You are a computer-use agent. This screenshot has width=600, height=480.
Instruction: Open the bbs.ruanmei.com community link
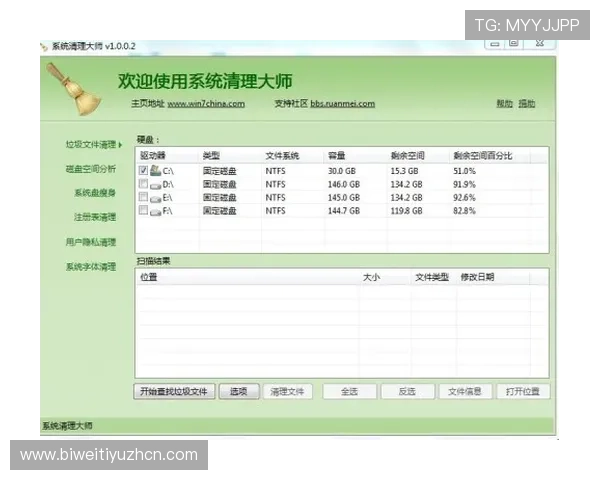point(342,104)
